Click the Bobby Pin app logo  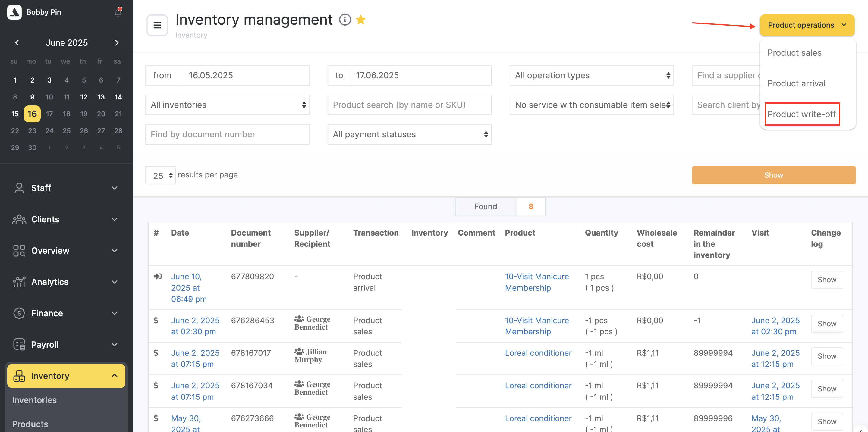point(14,12)
